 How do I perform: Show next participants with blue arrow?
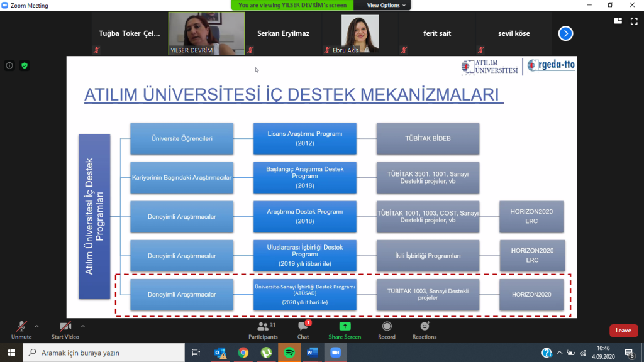click(x=565, y=33)
